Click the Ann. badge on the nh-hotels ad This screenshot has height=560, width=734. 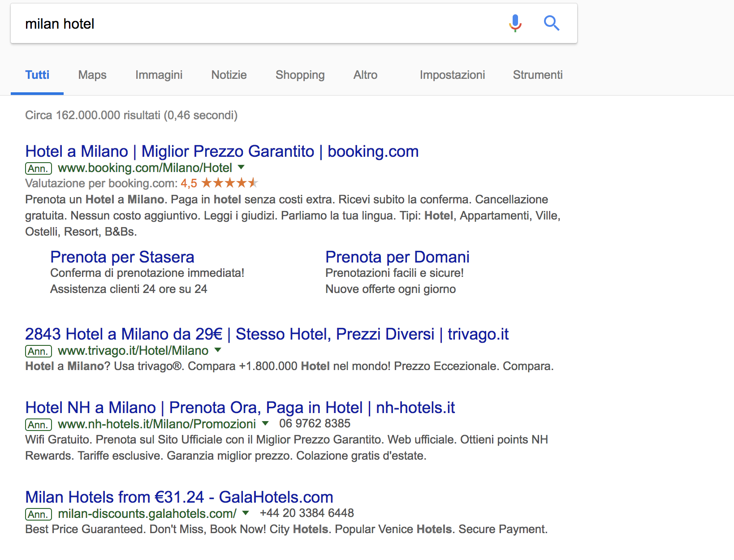39,425
